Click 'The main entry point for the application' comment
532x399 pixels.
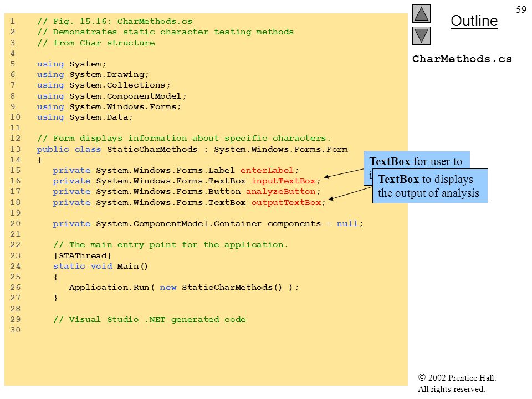(x=171, y=244)
